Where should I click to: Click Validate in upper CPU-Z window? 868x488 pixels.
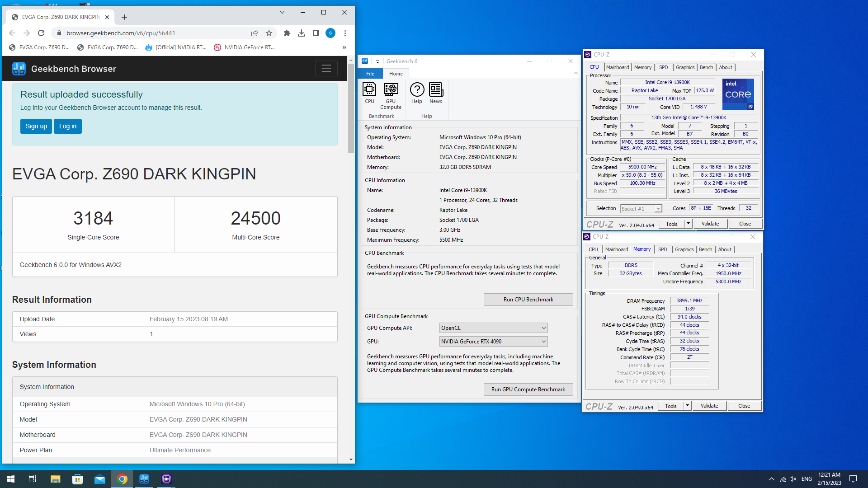710,224
